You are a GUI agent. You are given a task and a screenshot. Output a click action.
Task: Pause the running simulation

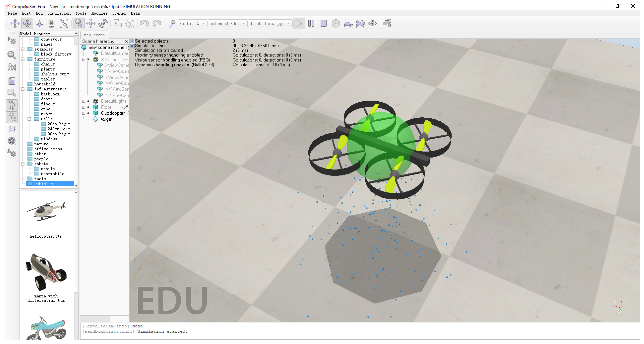coord(311,24)
